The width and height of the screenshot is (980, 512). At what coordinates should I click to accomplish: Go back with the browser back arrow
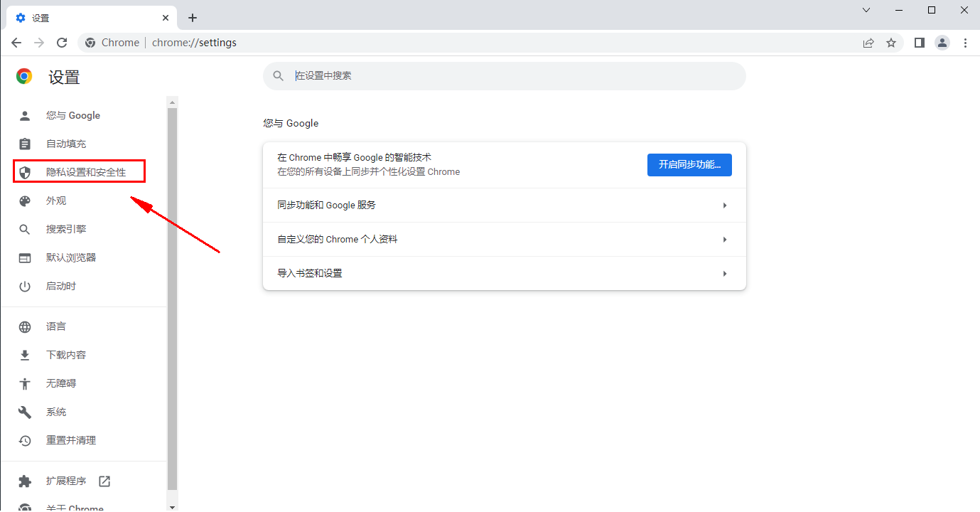pyautogui.click(x=17, y=43)
